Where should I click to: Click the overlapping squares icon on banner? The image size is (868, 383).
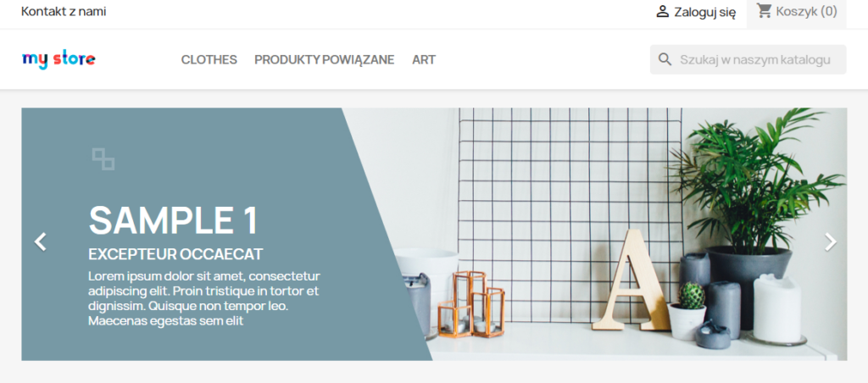click(103, 158)
